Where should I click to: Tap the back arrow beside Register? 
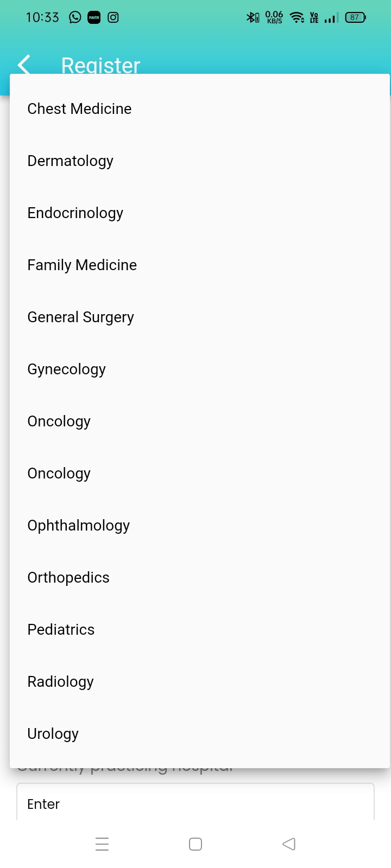click(24, 65)
